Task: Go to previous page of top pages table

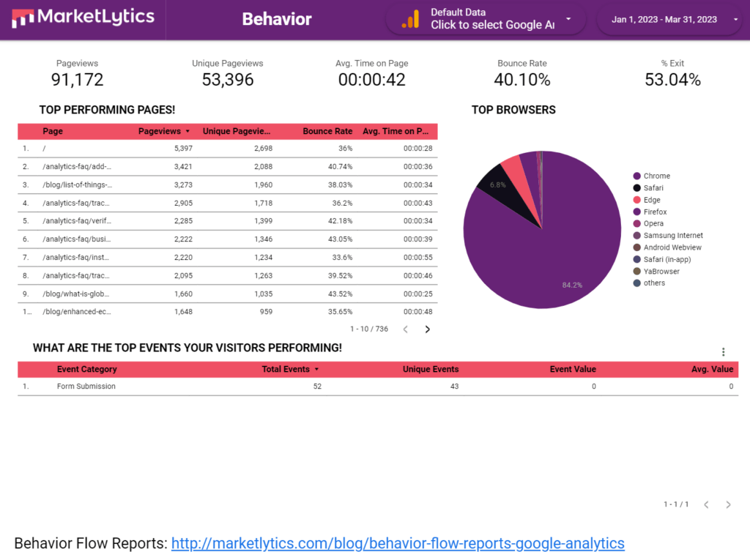Action: pos(405,329)
